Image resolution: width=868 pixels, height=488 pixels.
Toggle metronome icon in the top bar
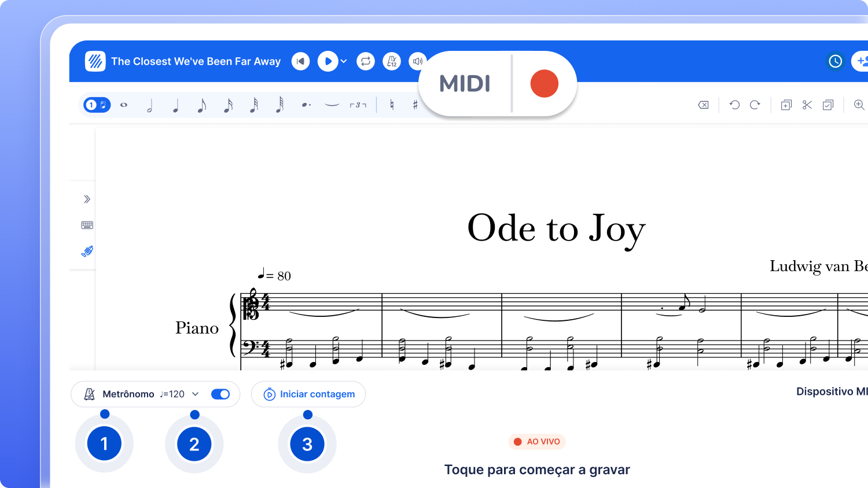pyautogui.click(x=392, y=61)
